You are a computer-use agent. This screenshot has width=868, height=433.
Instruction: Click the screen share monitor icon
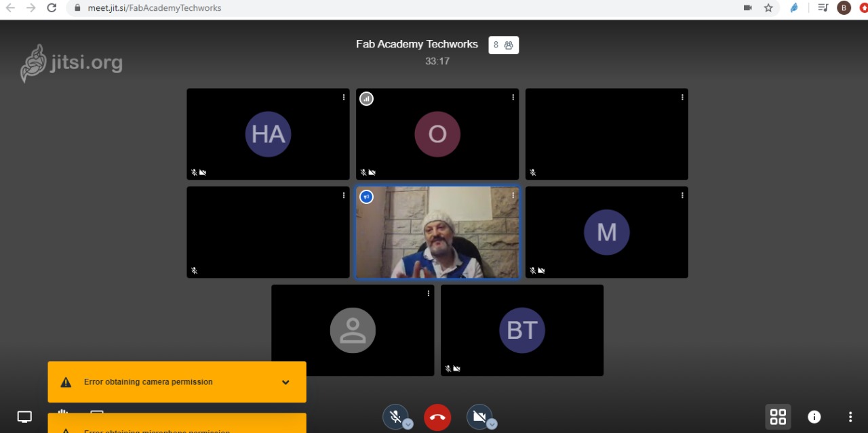24,417
